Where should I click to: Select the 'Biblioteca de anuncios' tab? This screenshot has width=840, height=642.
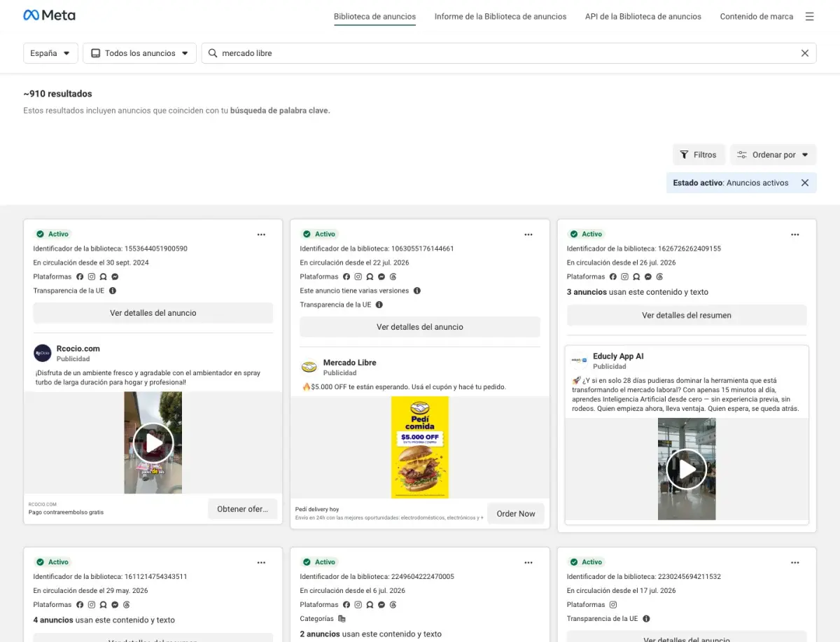374,16
